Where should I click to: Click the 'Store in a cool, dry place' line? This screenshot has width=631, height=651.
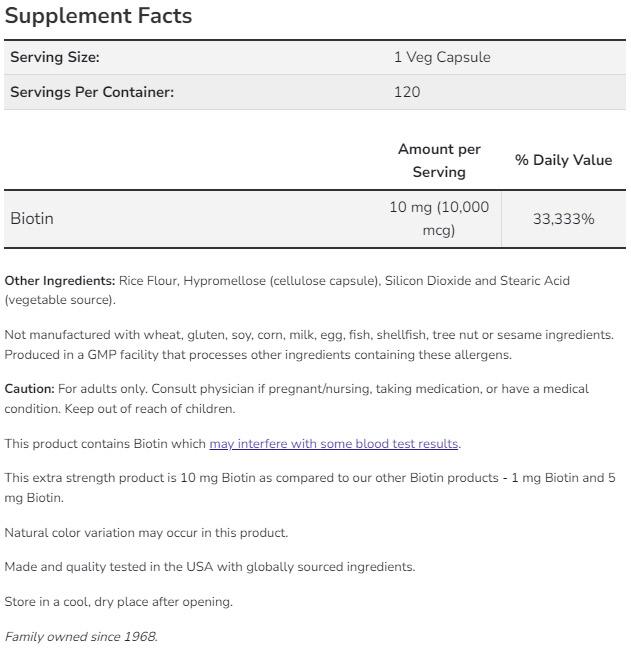tap(118, 602)
